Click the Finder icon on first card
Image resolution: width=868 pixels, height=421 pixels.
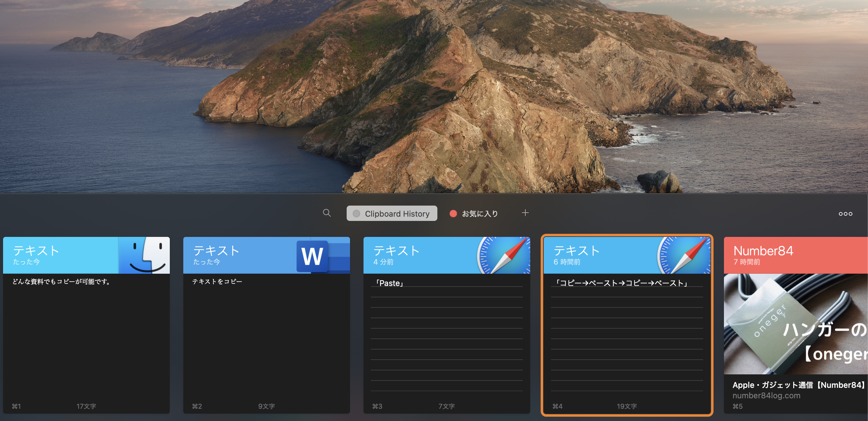(x=144, y=255)
